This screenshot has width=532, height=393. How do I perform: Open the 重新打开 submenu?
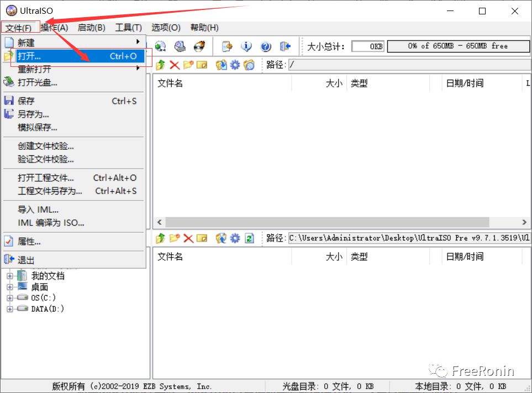click(x=74, y=69)
